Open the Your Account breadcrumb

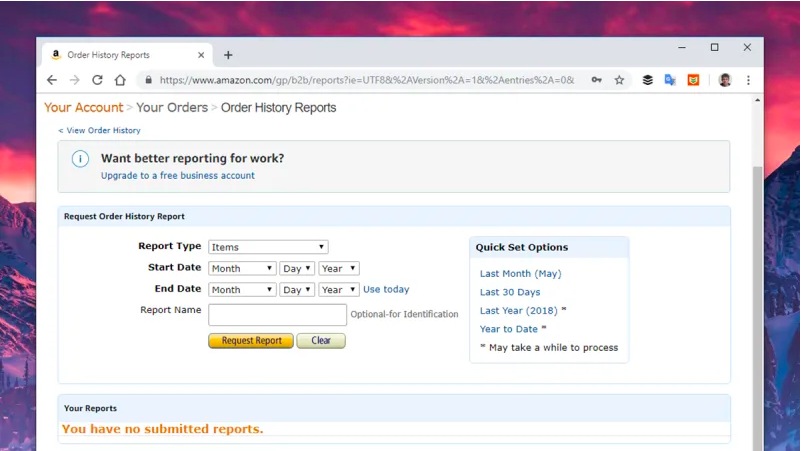[84, 108]
